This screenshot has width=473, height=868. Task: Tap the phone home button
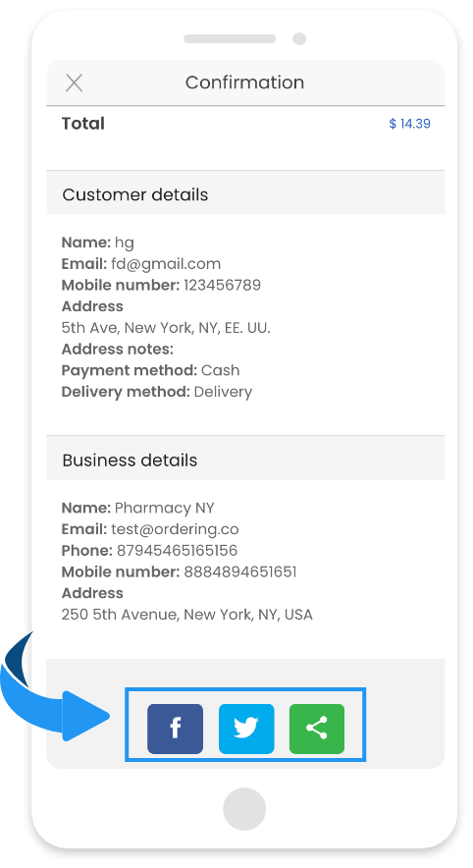pos(244,809)
